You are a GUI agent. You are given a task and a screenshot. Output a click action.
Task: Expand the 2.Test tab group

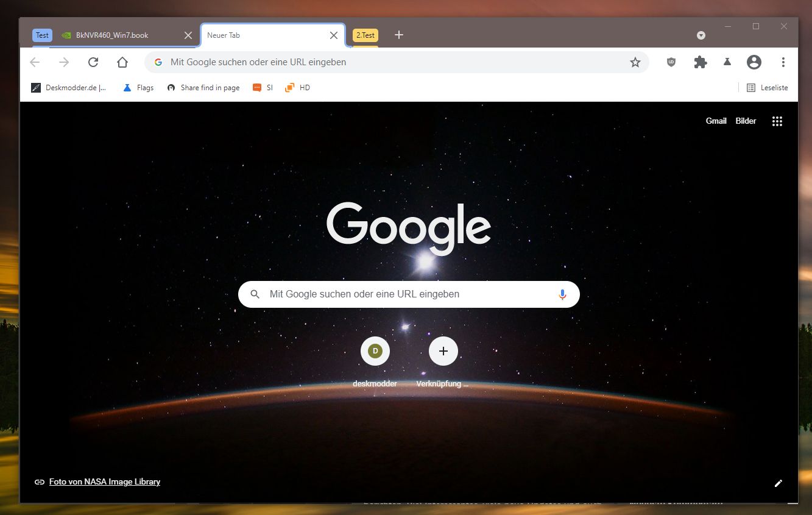(x=365, y=35)
